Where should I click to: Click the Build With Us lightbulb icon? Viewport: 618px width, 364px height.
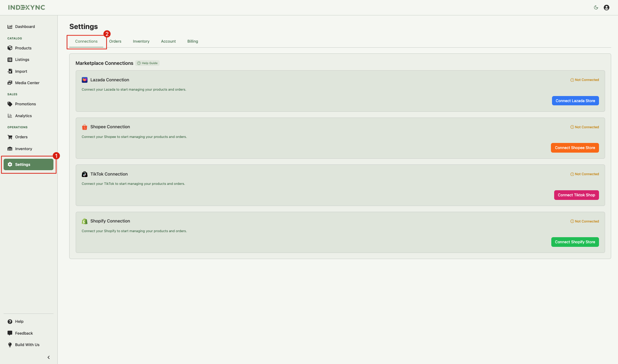click(10, 345)
